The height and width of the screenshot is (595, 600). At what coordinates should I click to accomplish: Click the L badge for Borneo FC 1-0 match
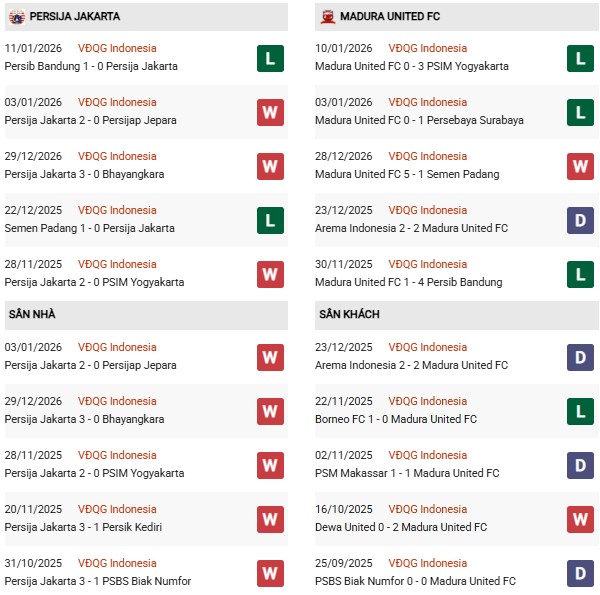click(580, 411)
